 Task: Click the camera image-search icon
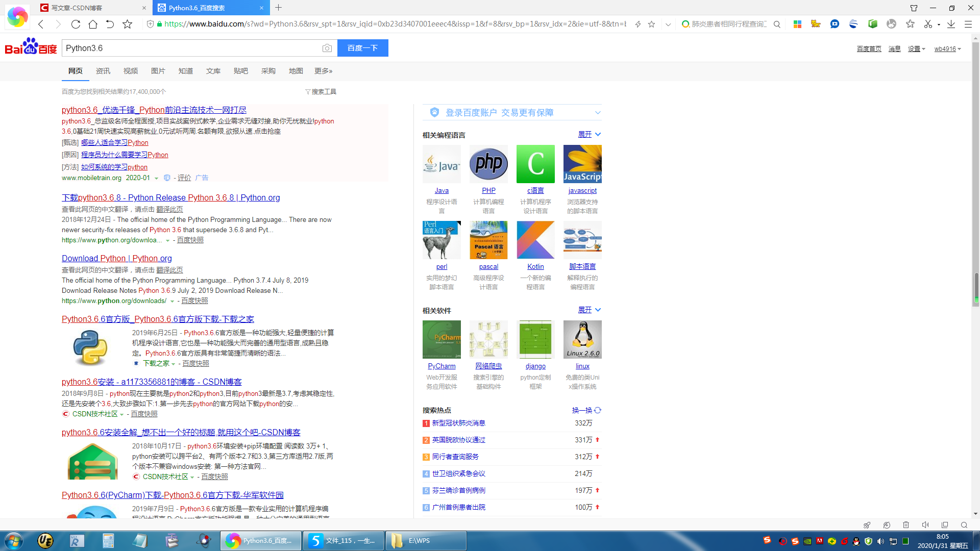tap(327, 48)
